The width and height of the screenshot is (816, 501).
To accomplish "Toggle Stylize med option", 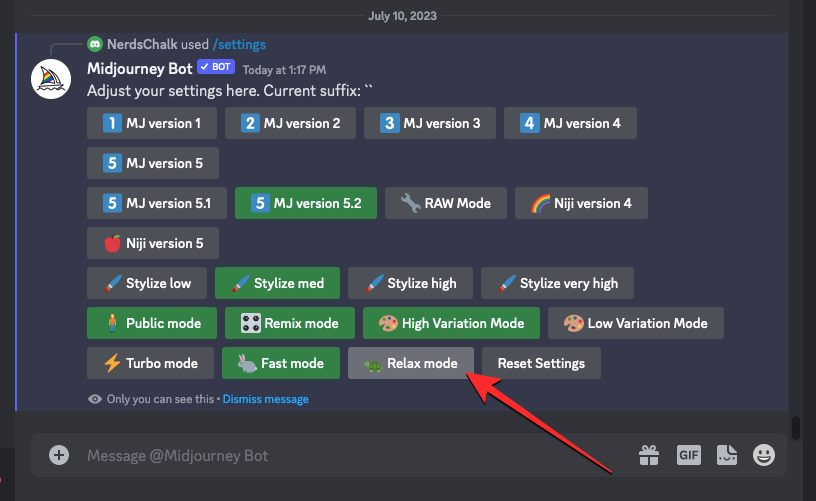I will pos(277,283).
